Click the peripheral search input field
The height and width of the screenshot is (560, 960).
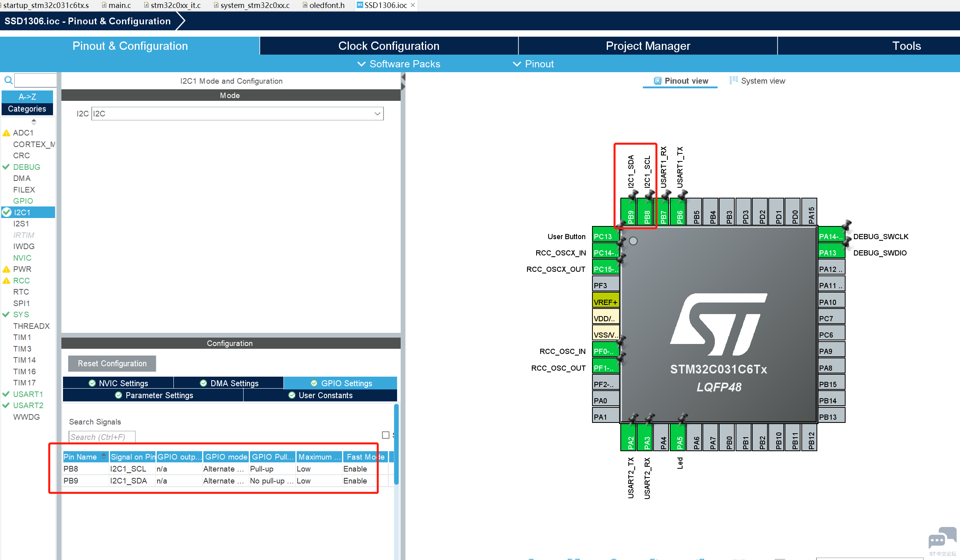point(35,80)
